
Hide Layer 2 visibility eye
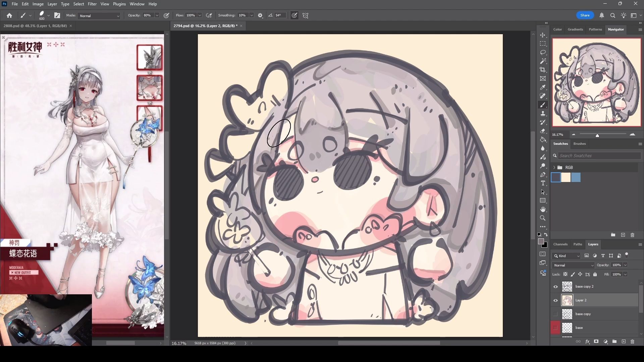(x=555, y=300)
